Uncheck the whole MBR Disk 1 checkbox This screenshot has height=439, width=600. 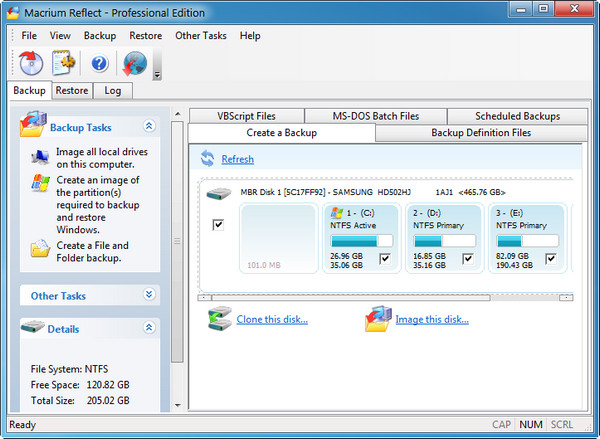tap(218, 225)
